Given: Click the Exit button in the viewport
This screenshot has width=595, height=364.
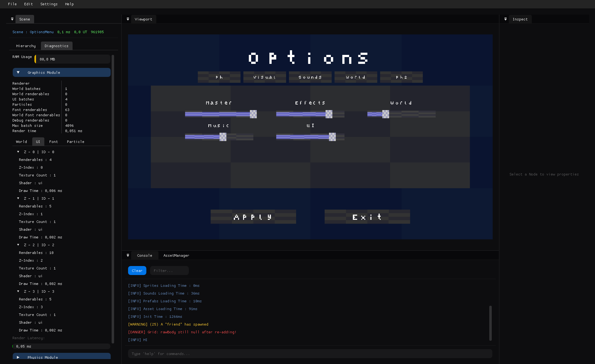Looking at the screenshot, I should pyautogui.click(x=367, y=217).
